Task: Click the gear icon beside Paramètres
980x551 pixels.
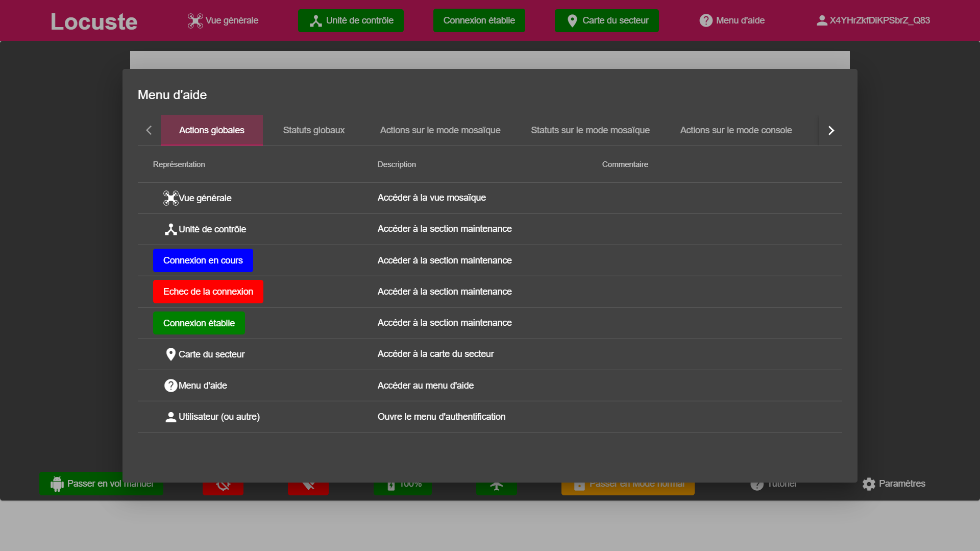Action: [x=869, y=484]
